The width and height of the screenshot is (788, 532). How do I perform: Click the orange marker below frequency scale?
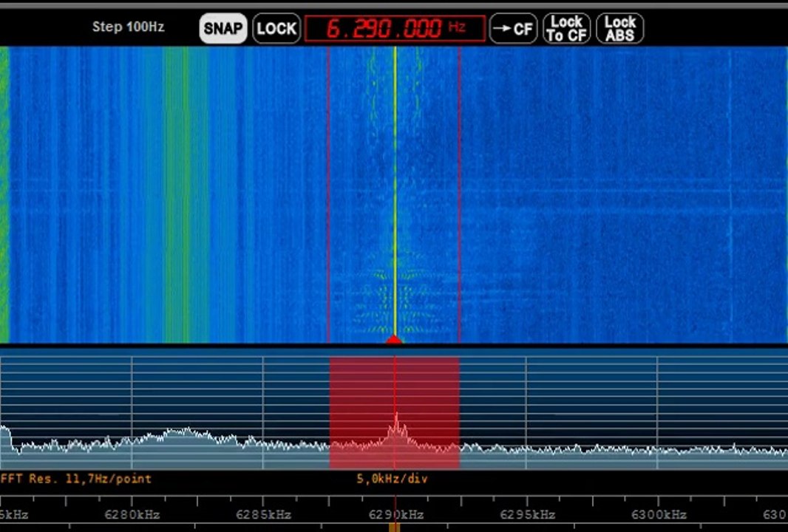click(x=395, y=527)
